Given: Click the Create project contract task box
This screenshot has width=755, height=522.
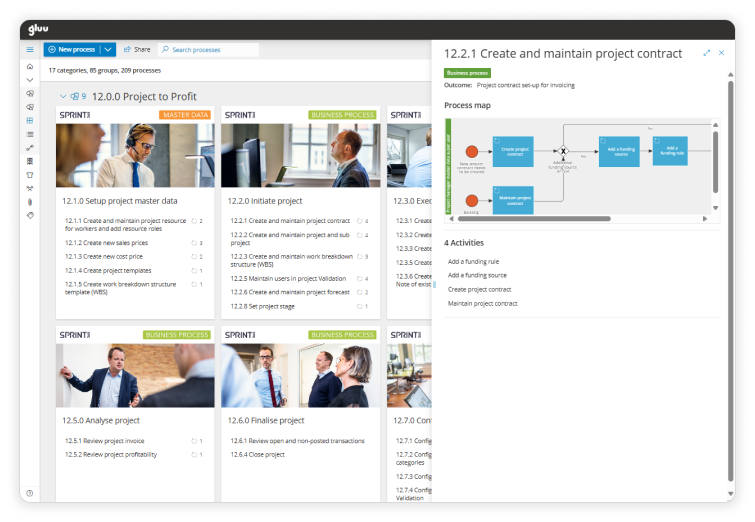Looking at the screenshot, I should [x=513, y=152].
